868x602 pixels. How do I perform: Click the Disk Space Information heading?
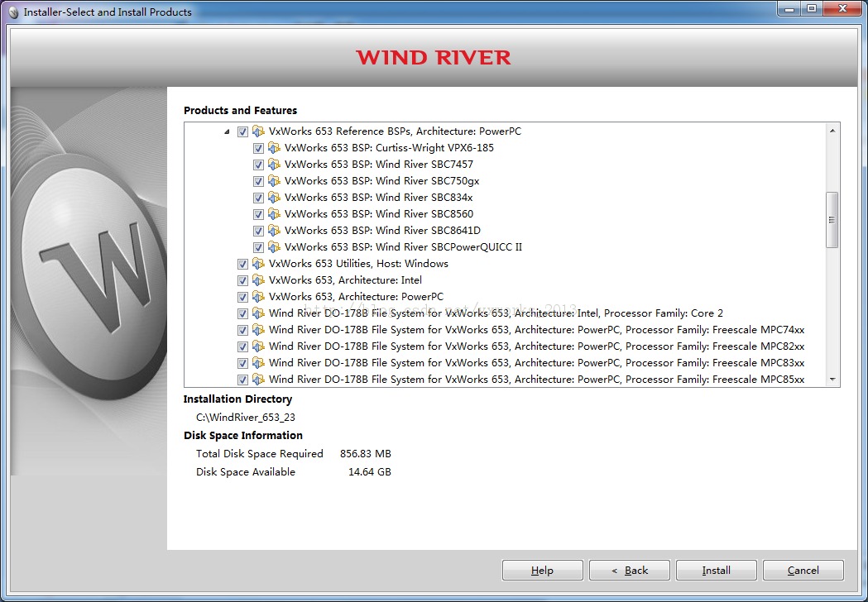point(243,436)
